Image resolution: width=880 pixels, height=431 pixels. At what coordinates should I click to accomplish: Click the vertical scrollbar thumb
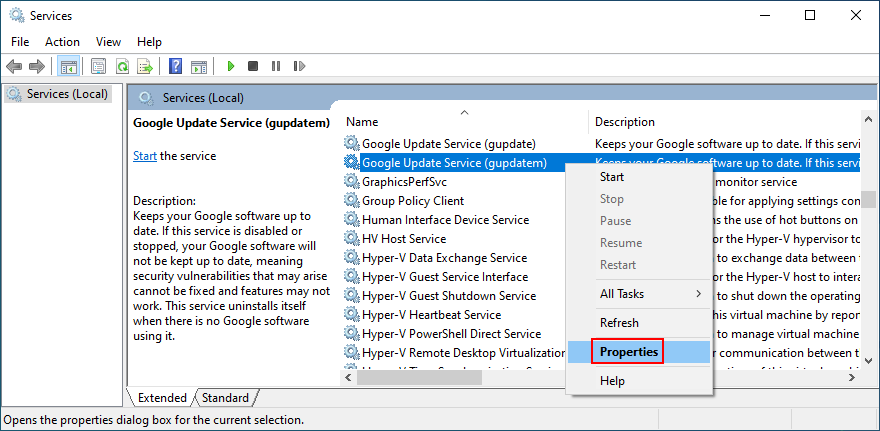pos(868,199)
